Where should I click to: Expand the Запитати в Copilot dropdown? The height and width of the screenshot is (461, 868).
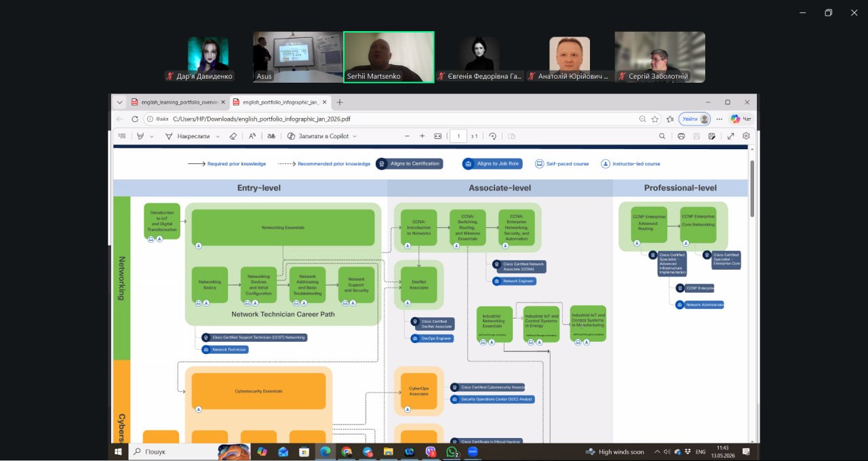pos(354,136)
